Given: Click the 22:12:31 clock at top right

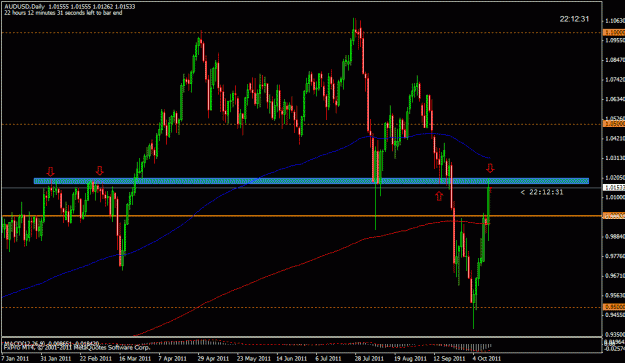Looking at the screenshot, I should [574, 19].
